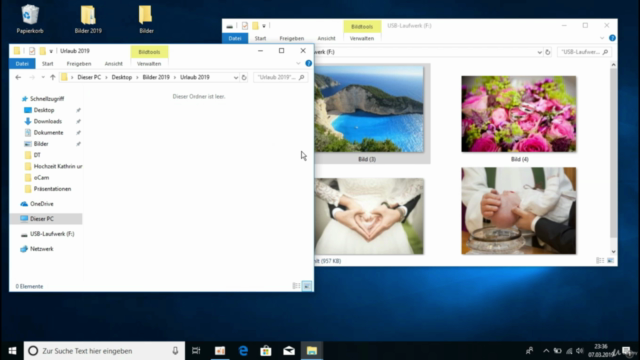The width and height of the screenshot is (640, 360).
Task: Open Verwalten tab in Urlaub 2019
Action: (149, 64)
